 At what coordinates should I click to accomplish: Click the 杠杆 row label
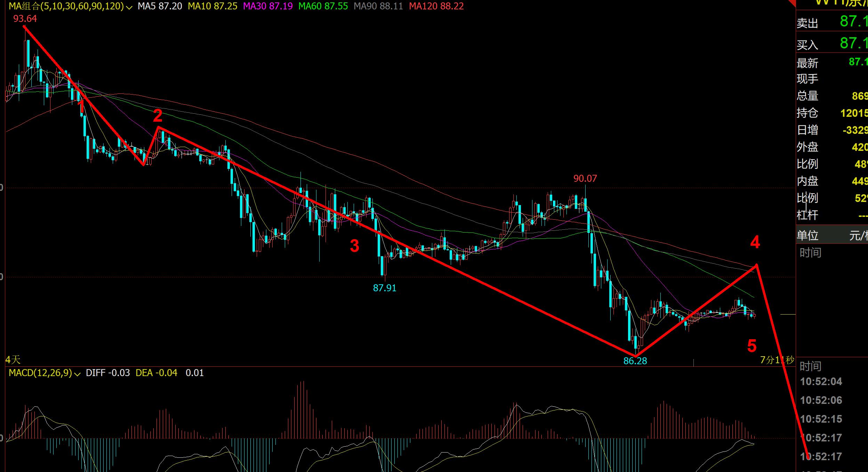[807, 215]
